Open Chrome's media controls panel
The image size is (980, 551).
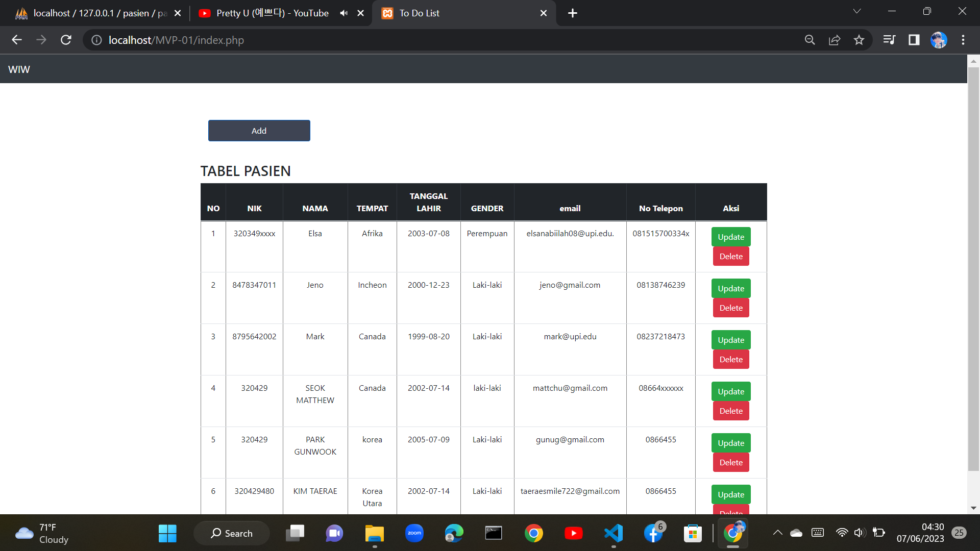click(889, 40)
